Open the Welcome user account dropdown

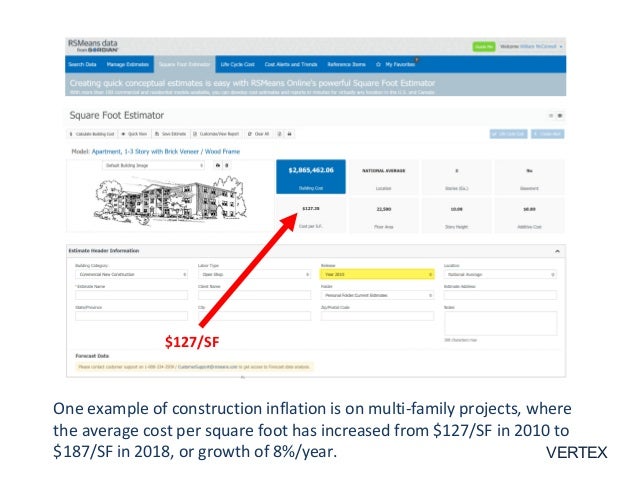coord(531,47)
